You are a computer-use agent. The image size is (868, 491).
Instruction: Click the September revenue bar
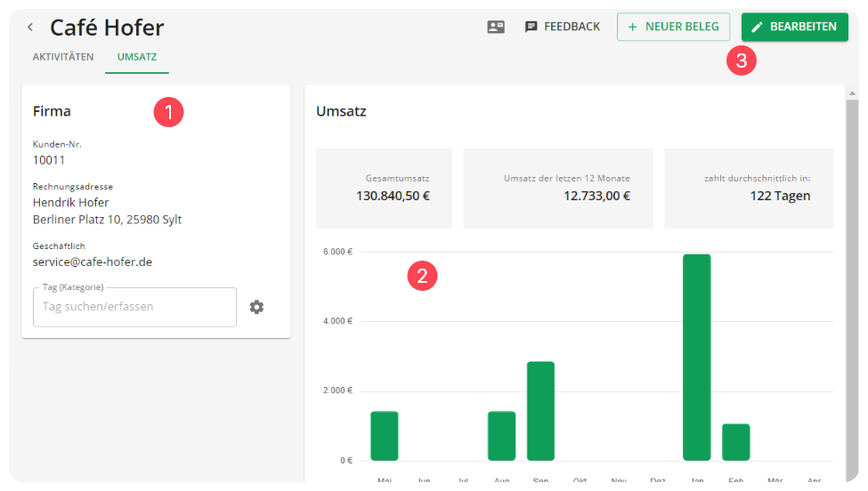(x=540, y=410)
